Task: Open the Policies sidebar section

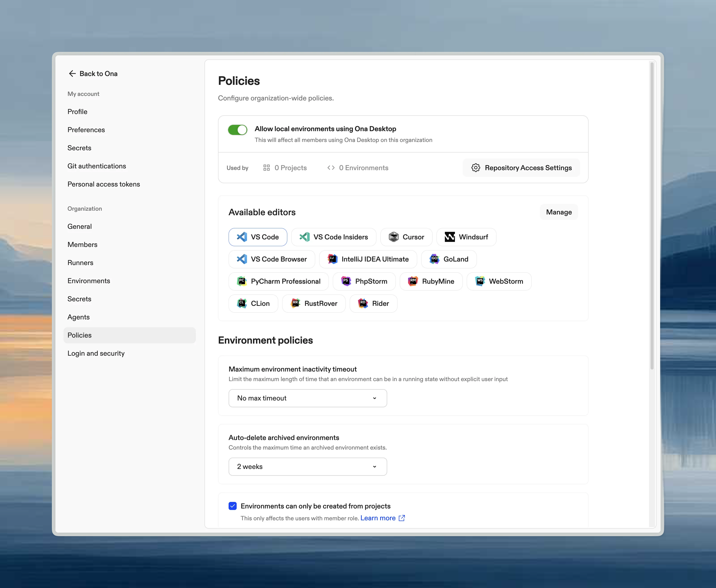Action: 79,335
